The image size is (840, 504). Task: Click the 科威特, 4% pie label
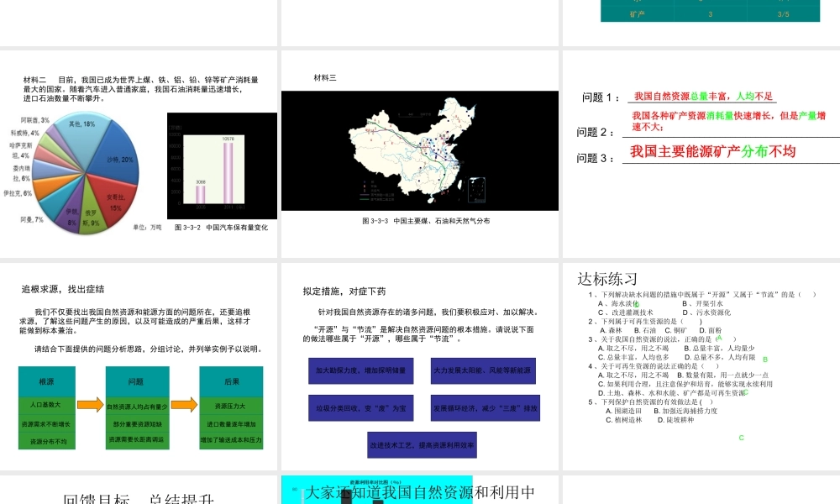coord(24,133)
